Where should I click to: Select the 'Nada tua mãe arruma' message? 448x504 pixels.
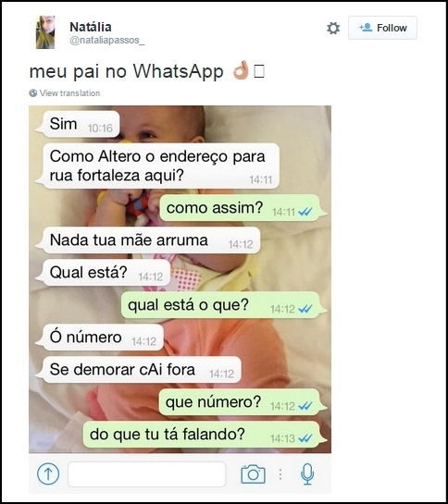click(x=150, y=240)
